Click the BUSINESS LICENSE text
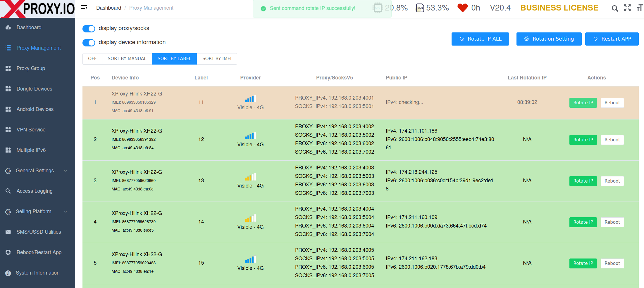 coord(559,8)
